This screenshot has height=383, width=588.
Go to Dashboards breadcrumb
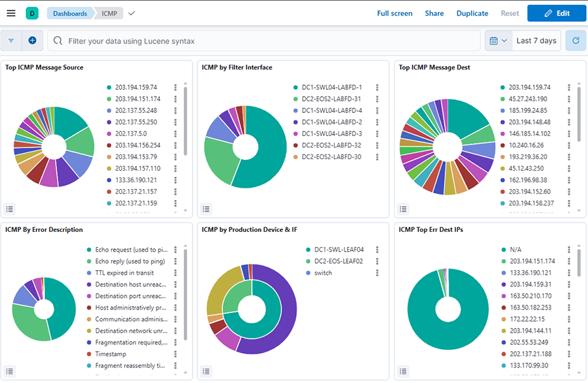pos(70,13)
